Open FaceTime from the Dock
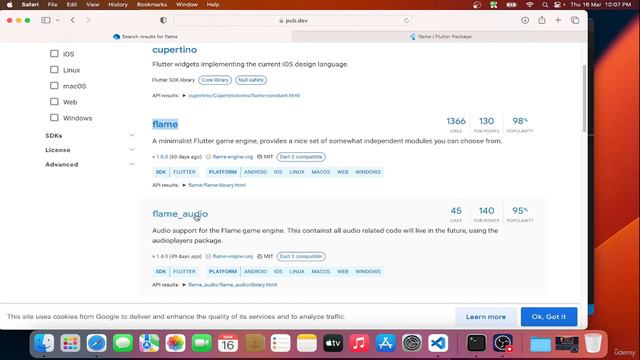Viewport: 640px width, 360px height. pyautogui.click(x=202, y=343)
